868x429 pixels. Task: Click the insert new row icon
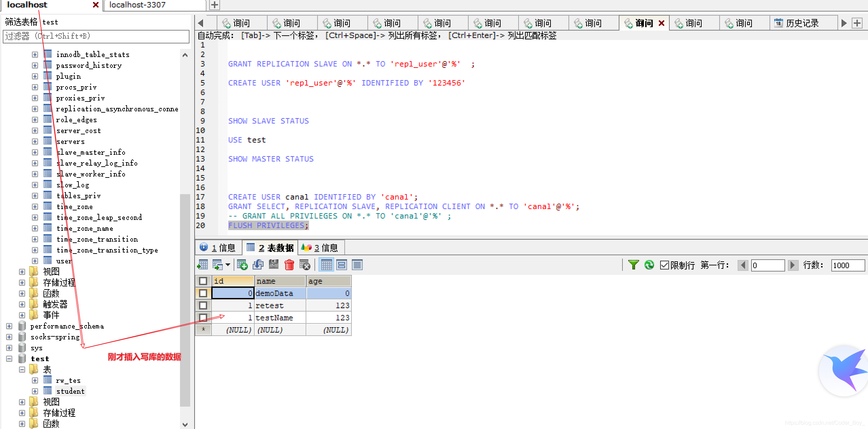(x=242, y=265)
